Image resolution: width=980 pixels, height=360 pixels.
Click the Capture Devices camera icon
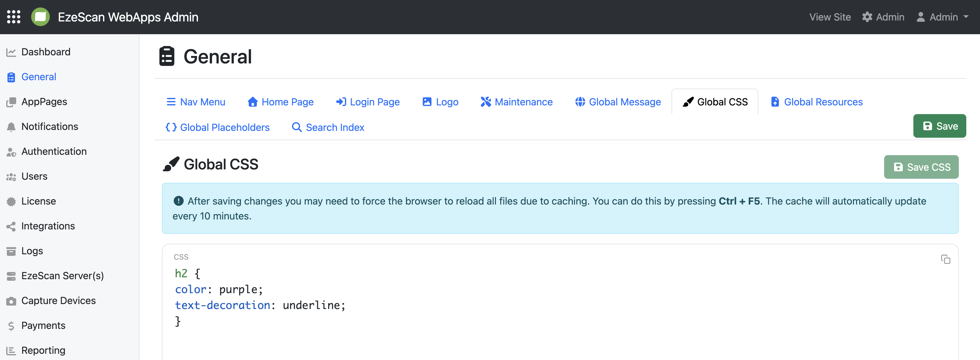(x=11, y=301)
